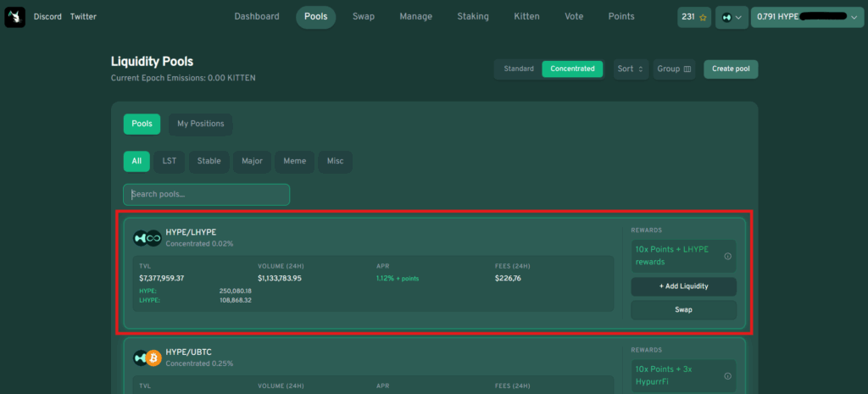The width and height of the screenshot is (868, 394).
Task: Click the APR 1.12% + points
Action: point(398,279)
